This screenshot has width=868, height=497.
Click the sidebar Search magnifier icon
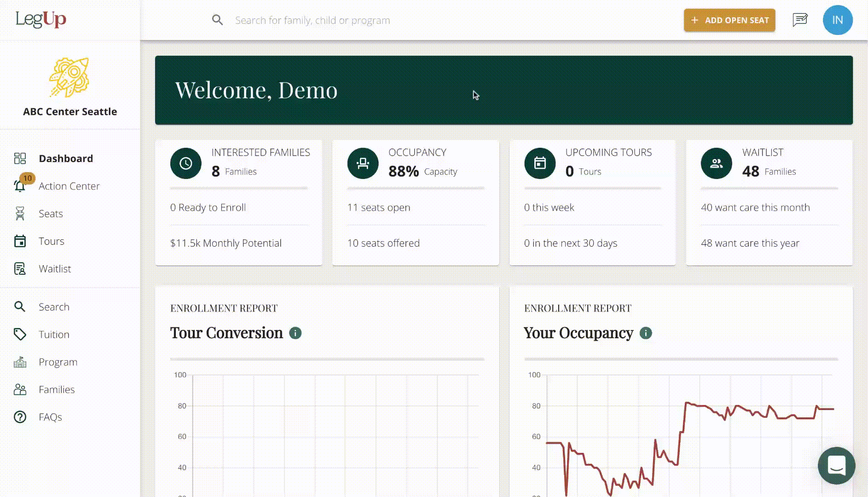(19, 306)
